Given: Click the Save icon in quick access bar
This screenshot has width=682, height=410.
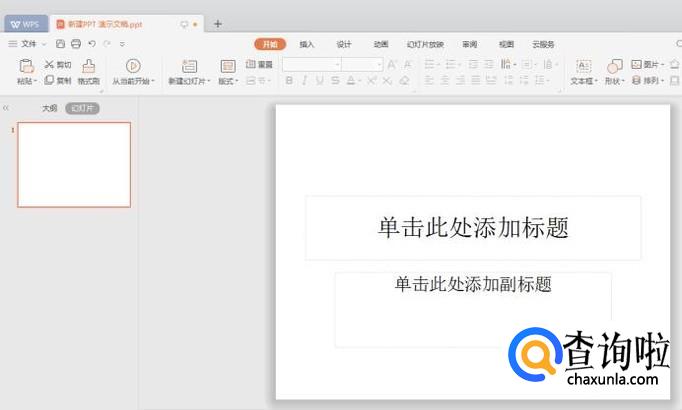Looking at the screenshot, I should click(61, 44).
